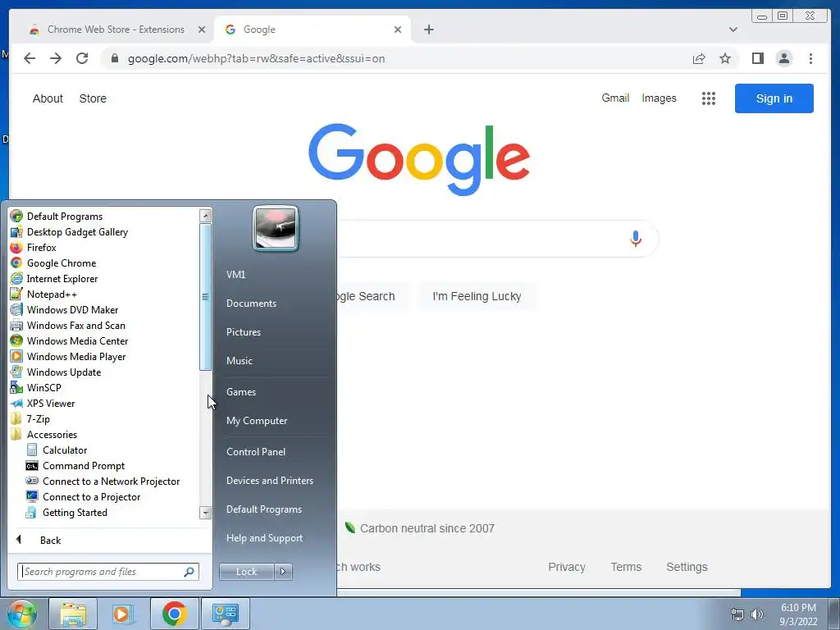Go back in Chrome
This screenshot has width=840, height=630.
click(30, 58)
